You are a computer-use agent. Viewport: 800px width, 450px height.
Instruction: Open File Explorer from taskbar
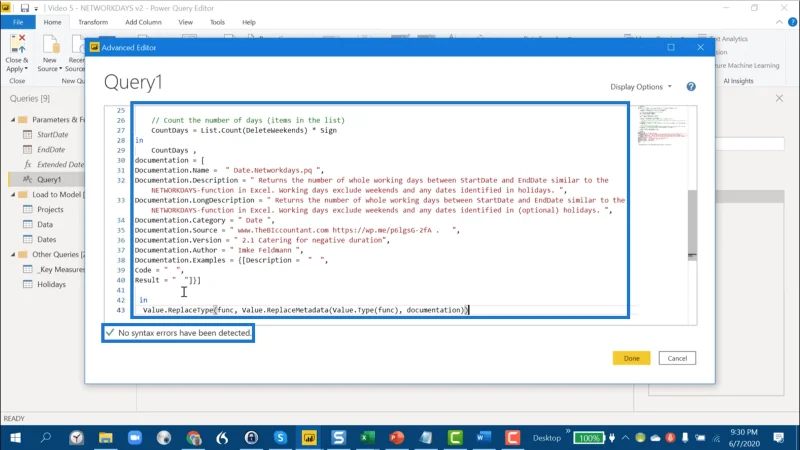tap(106, 438)
